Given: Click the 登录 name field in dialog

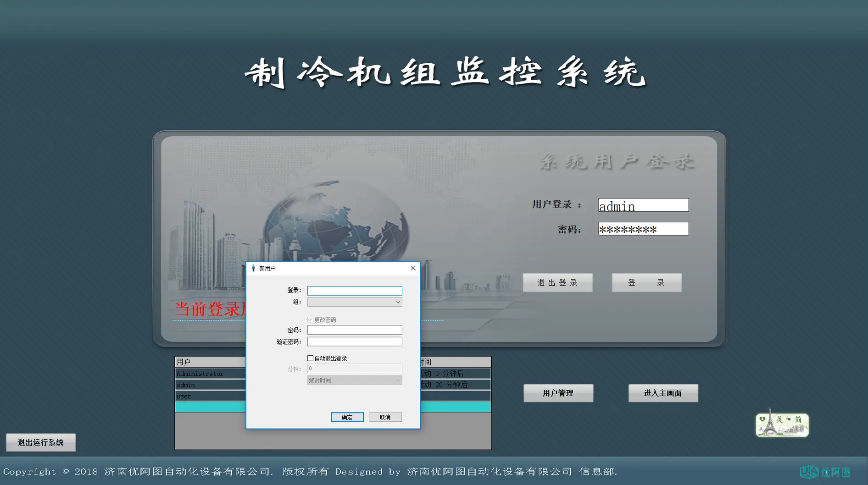Looking at the screenshot, I should click(354, 291).
